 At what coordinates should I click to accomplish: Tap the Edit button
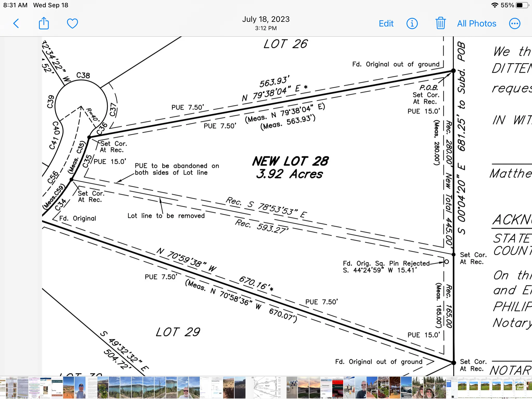point(386,24)
